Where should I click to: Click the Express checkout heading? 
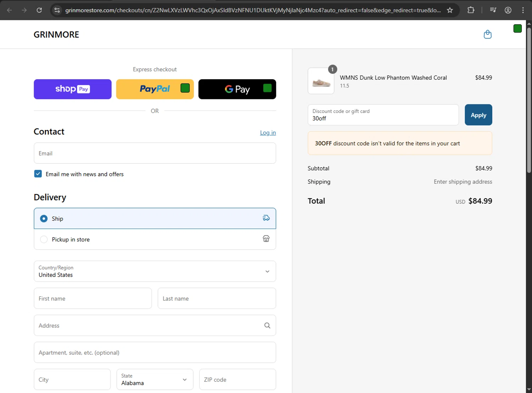[155, 69]
